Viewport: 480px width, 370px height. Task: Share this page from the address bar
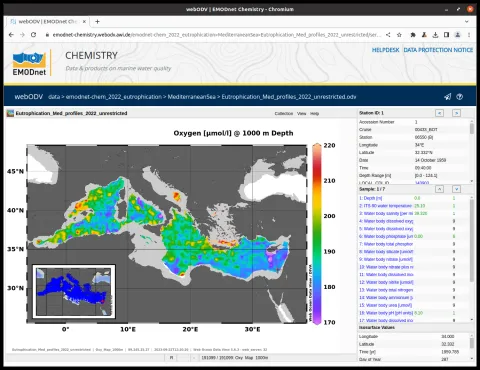(x=388, y=35)
